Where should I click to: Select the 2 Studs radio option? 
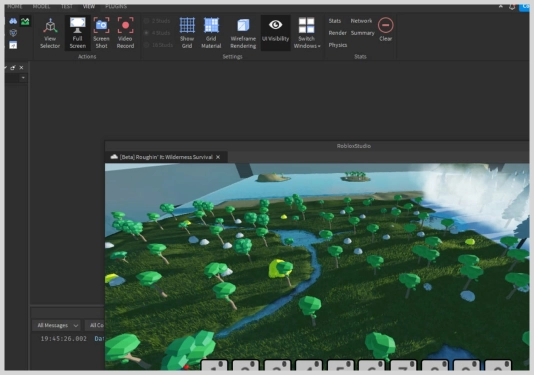(x=157, y=21)
